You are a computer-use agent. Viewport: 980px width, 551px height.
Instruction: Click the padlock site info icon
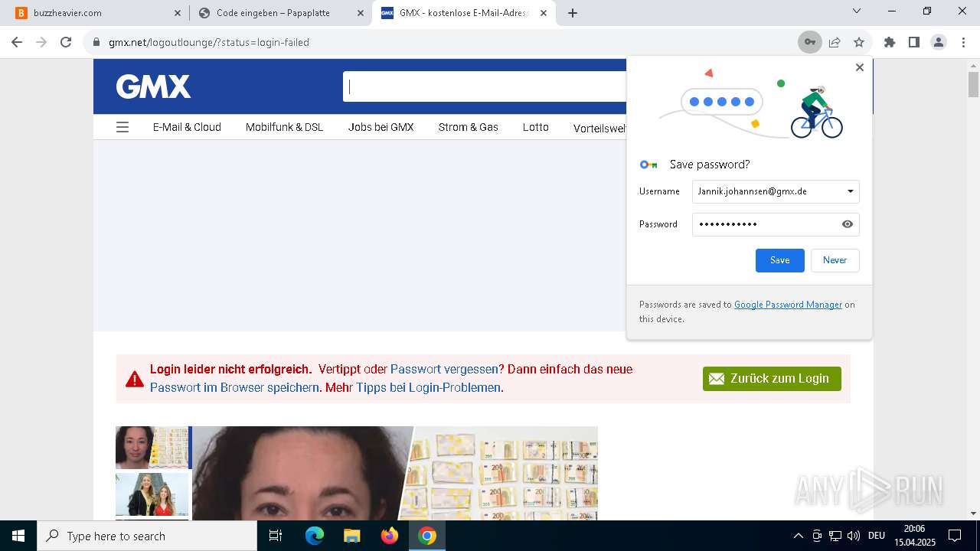pyautogui.click(x=96, y=42)
